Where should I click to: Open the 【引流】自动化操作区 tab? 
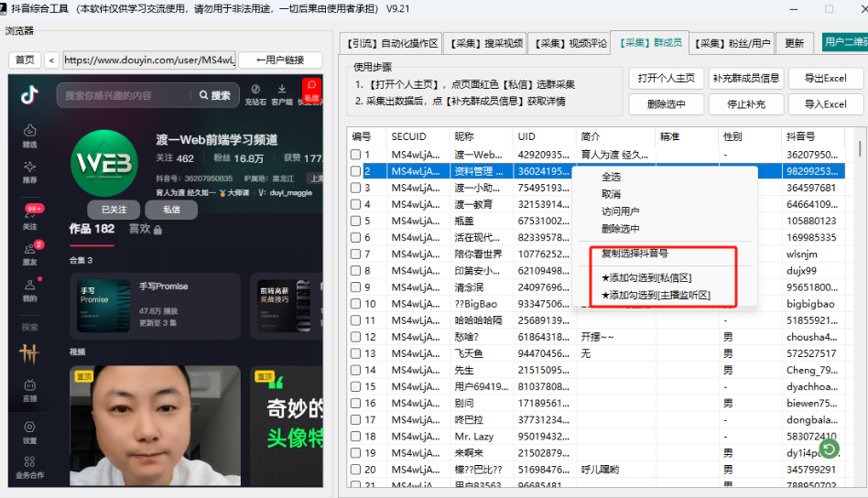(x=392, y=43)
